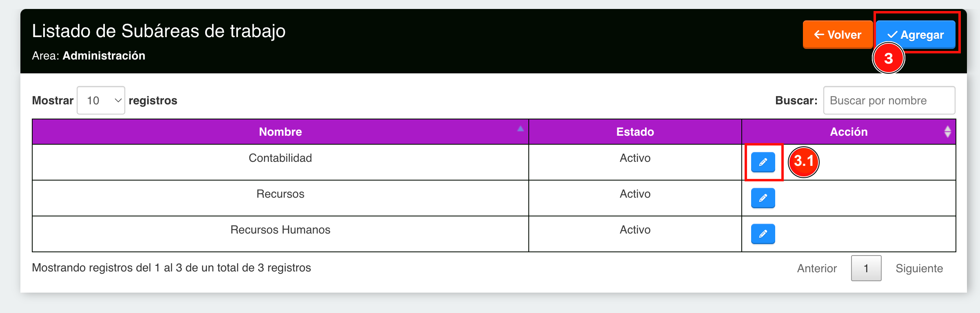Open the Mostrar registros dropdown
This screenshot has height=313, width=980.
pos(101,100)
